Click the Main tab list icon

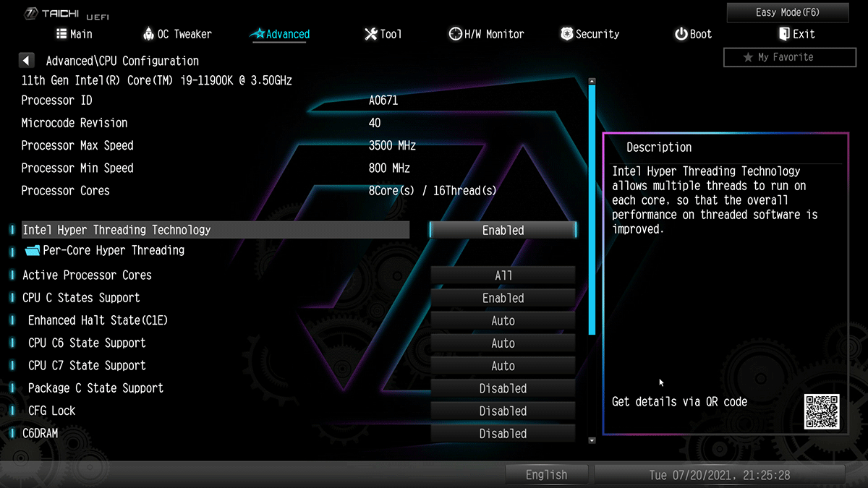click(61, 34)
